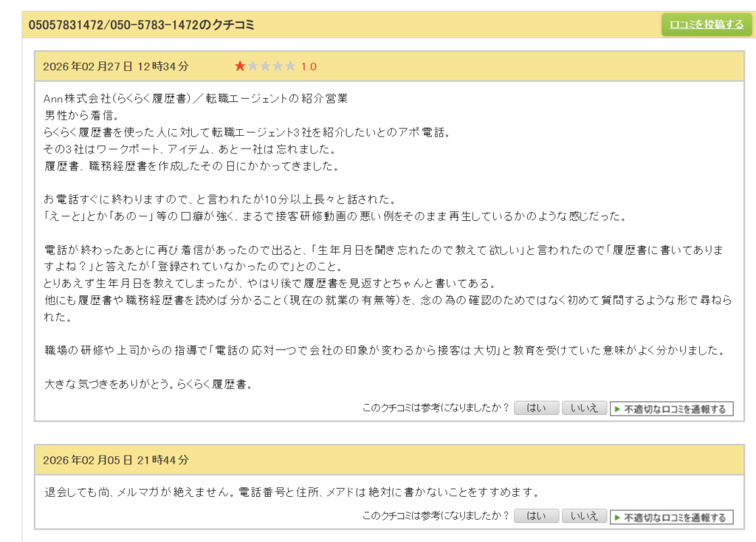Click the このクチコミは参考になりましたか？ label in first review
The image size is (756, 542).
[436, 408]
